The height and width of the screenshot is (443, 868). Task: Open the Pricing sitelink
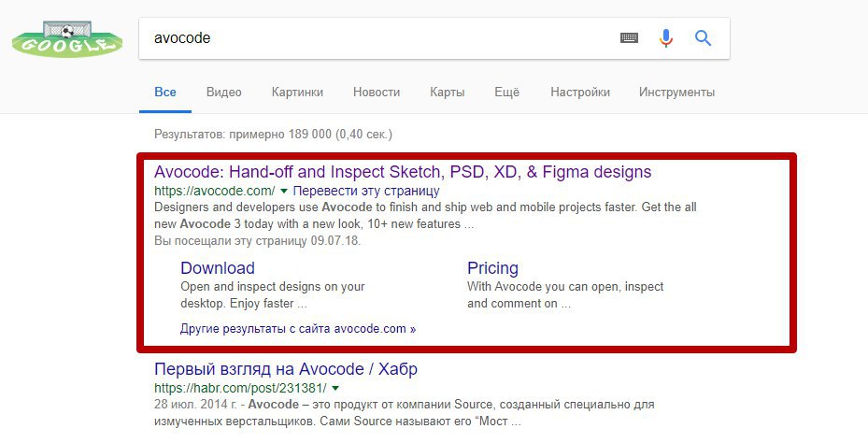(492, 268)
